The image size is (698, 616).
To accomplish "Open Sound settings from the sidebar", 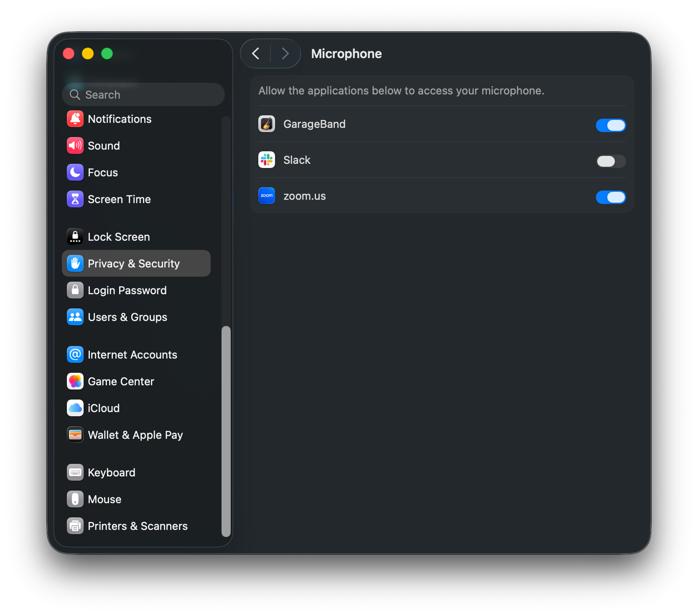I will click(x=104, y=145).
